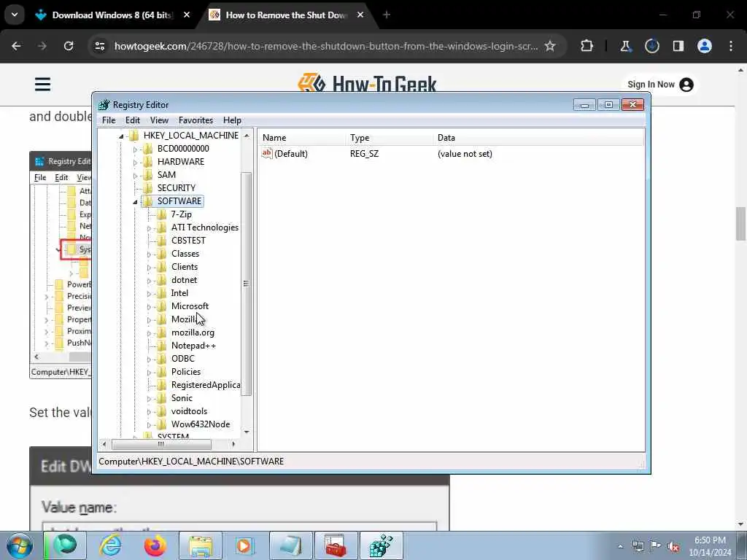Open the Help menu in Registry Editor
Viewport: 747px width, 560px height.
pyautogui.click(x=232, y=120)
